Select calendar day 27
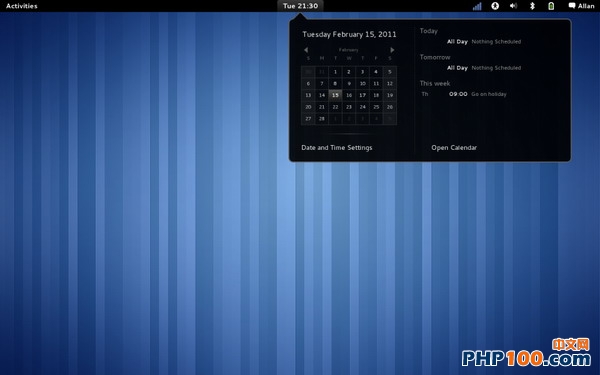 (308, 119)
